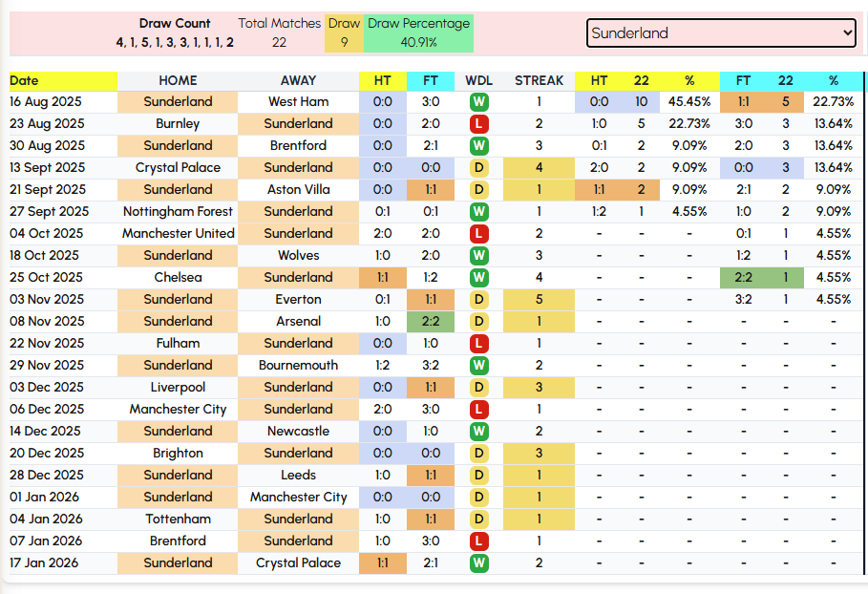The width and height of the screenshot is (868, 594).
Task: Click the D badge in the 13 Sept Crystal Palace row
Action: coord(478,167)
